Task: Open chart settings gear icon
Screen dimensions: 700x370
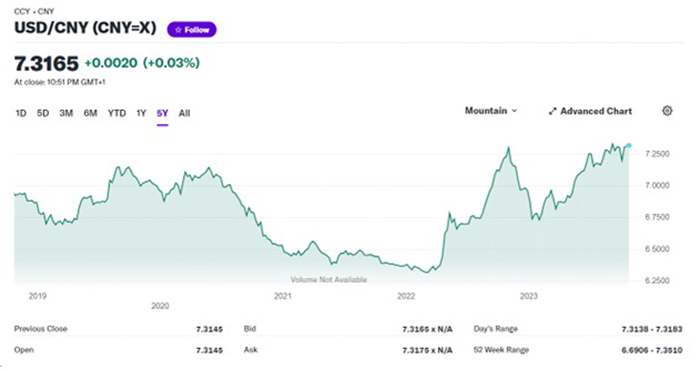Action: (667, 111)
